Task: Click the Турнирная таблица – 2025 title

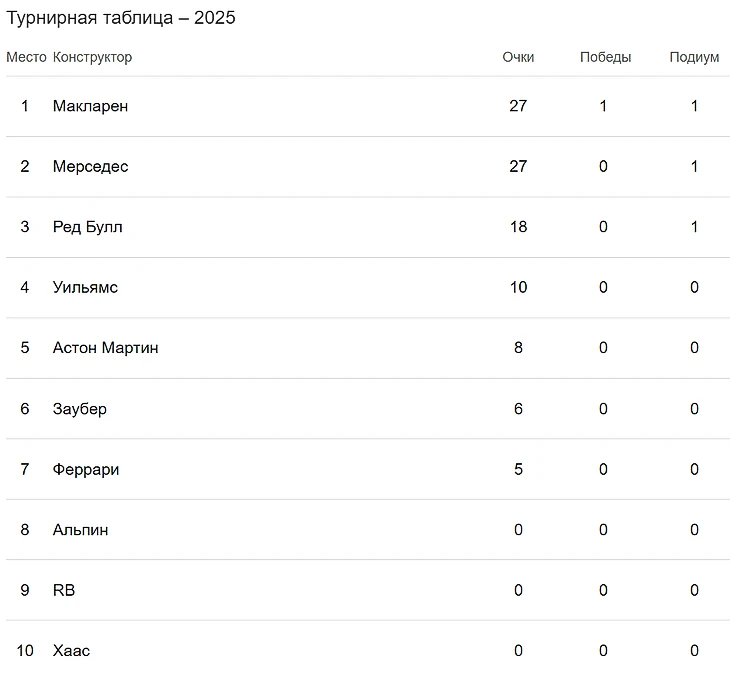Action: click(x=121, y=18)
